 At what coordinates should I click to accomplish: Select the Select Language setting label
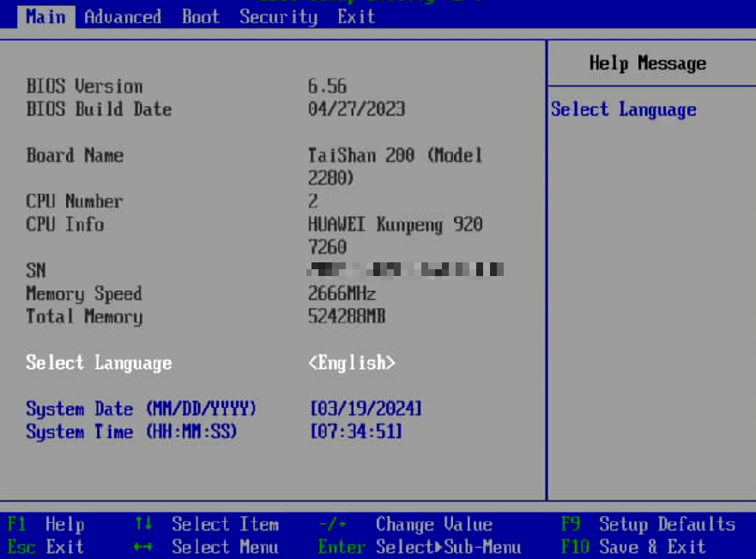[x=99, y=363]
